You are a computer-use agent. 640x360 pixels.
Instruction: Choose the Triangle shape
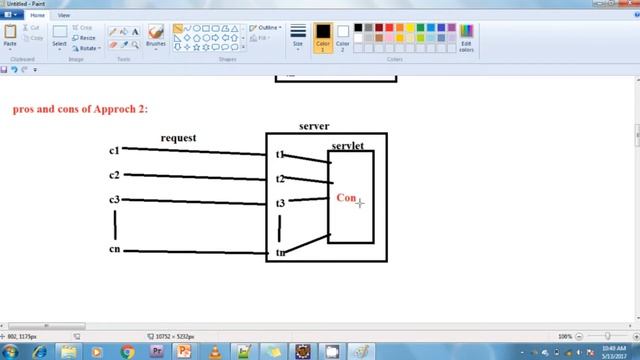coord(234,29)
